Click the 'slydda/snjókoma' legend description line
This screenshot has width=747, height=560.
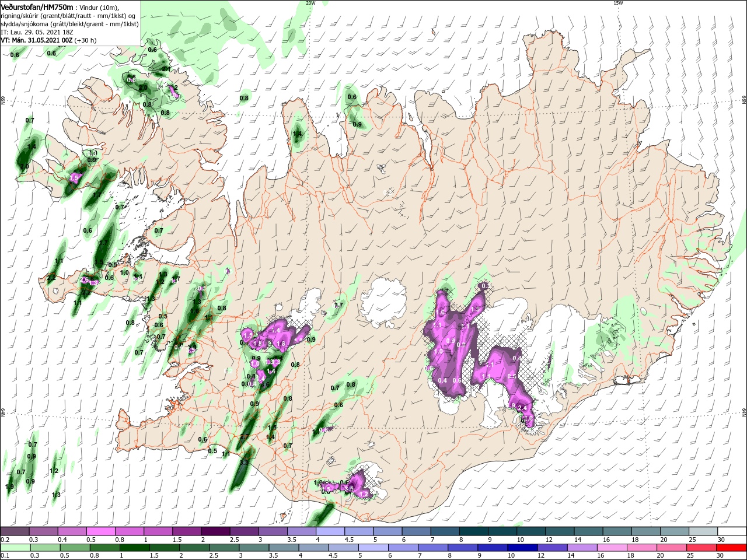[x=69, y=24]
